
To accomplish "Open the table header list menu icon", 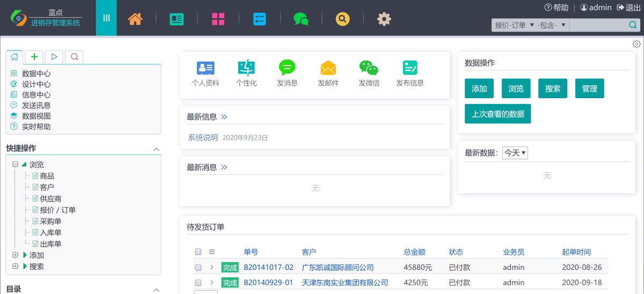I will [211, 252].
